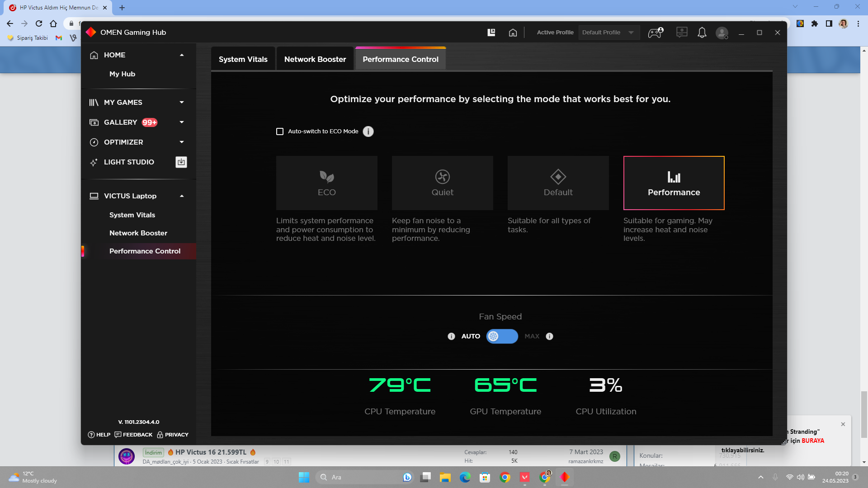This screenshot has height=488, width=868.
Task: Click the Light Studio download icon
Action: [x=181, y=162]
